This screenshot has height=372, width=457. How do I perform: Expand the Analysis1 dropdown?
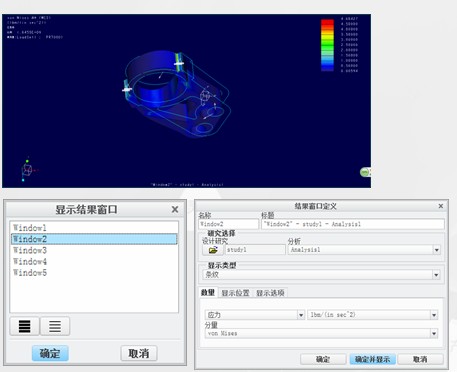(437, 250)
